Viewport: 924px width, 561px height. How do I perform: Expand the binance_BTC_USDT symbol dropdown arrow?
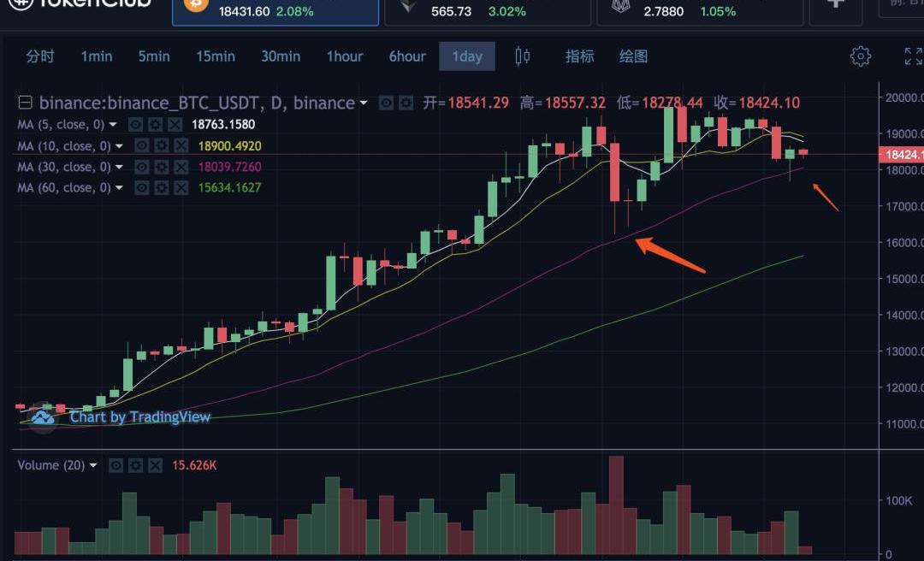[364, 103]
